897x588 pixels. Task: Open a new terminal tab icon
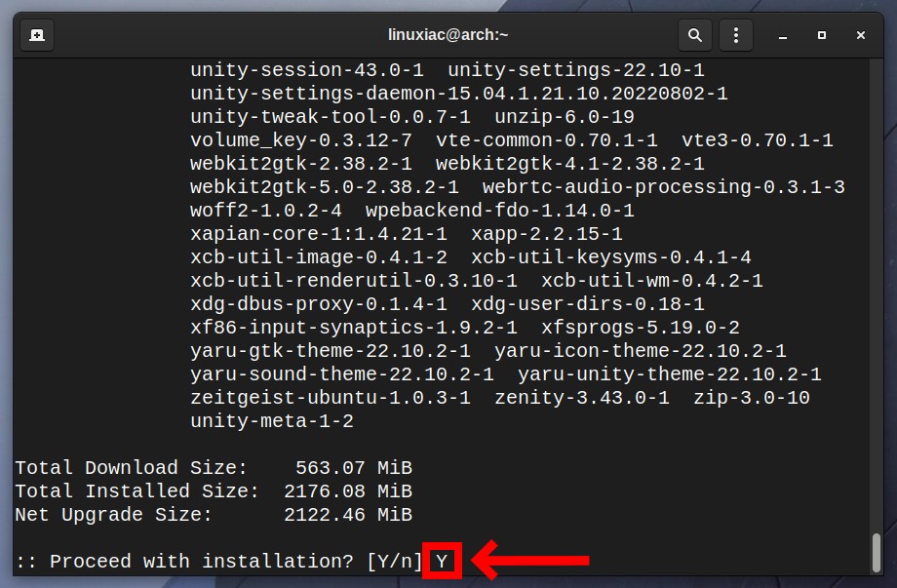pos(37,35)
